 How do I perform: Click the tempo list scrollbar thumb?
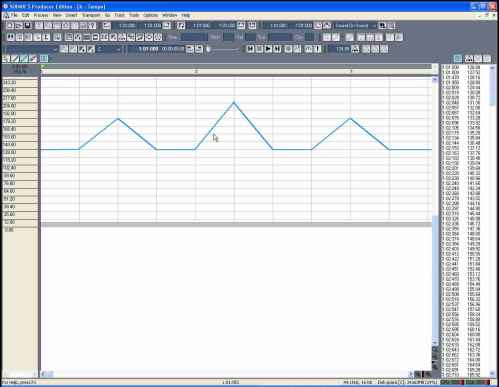(492, 88)
